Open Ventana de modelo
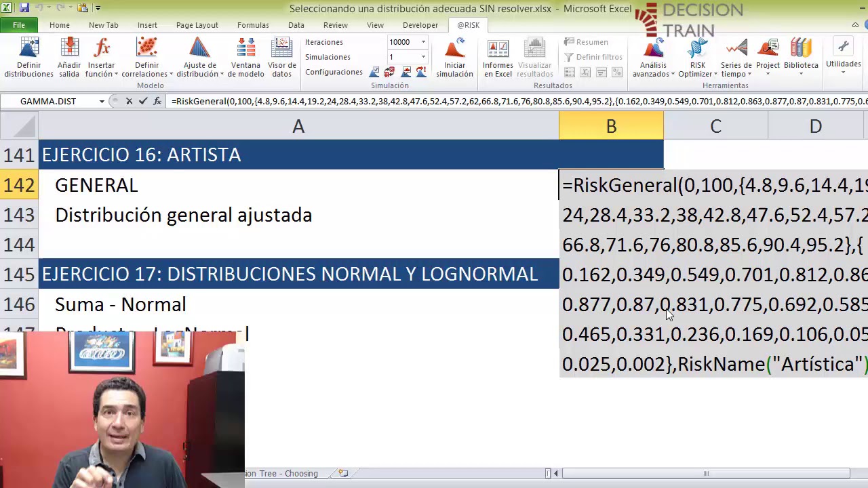 (x=245, y=58)
